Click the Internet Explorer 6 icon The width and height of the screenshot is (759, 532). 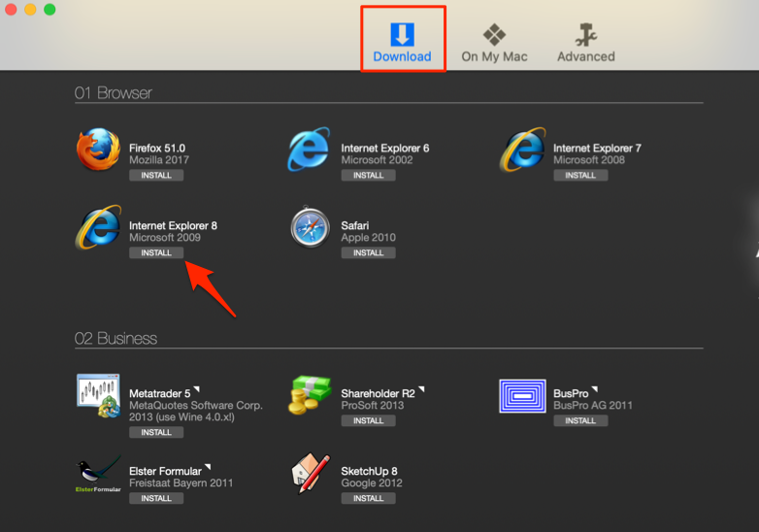coord(311,150)
